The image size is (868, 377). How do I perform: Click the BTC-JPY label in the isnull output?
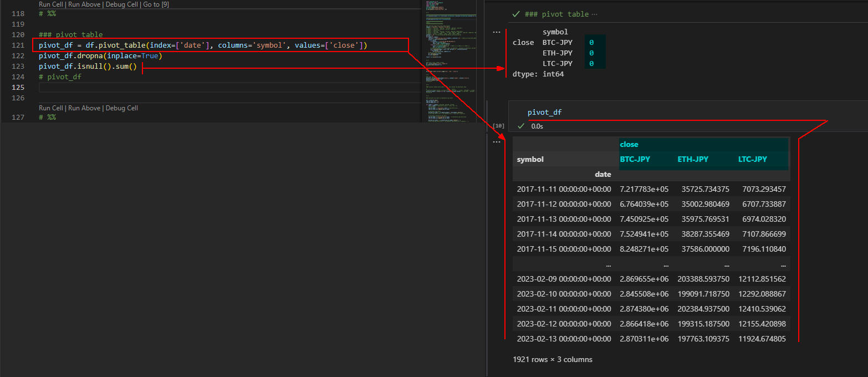click(x=558, y=42)
